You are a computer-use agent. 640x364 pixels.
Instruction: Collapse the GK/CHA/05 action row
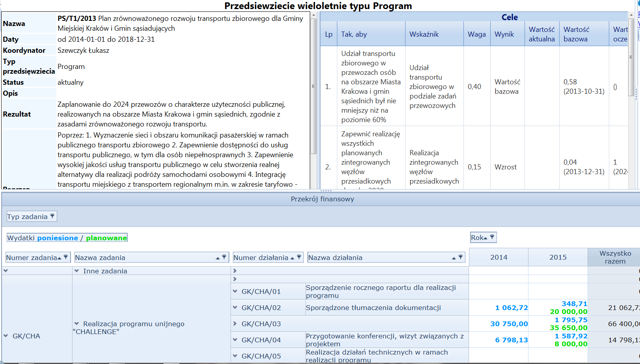point(235,356)
